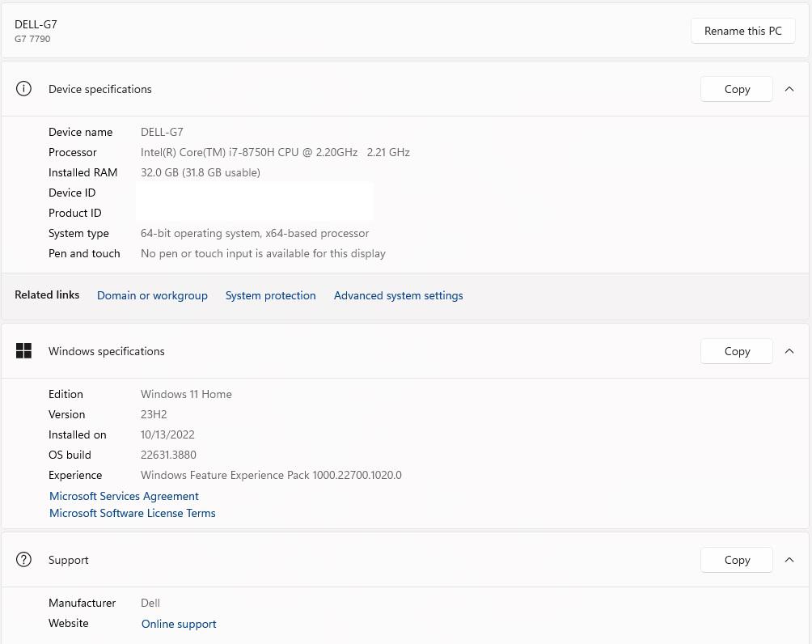Collapse the Device specifications section chevron
Viewport: 812px width, 644px height.
pos(789,89)
